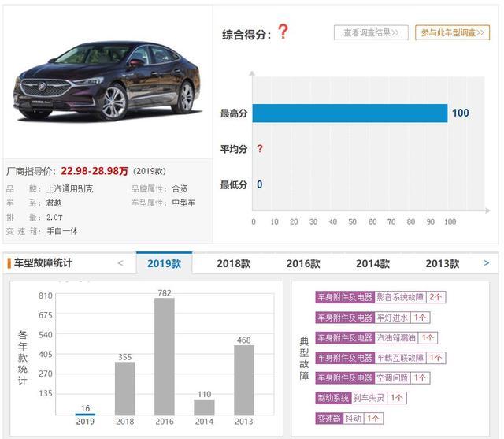Click the 2014 bar labeled 110
The width and height of the screenshot is (504, 439).
coord(204,407)
